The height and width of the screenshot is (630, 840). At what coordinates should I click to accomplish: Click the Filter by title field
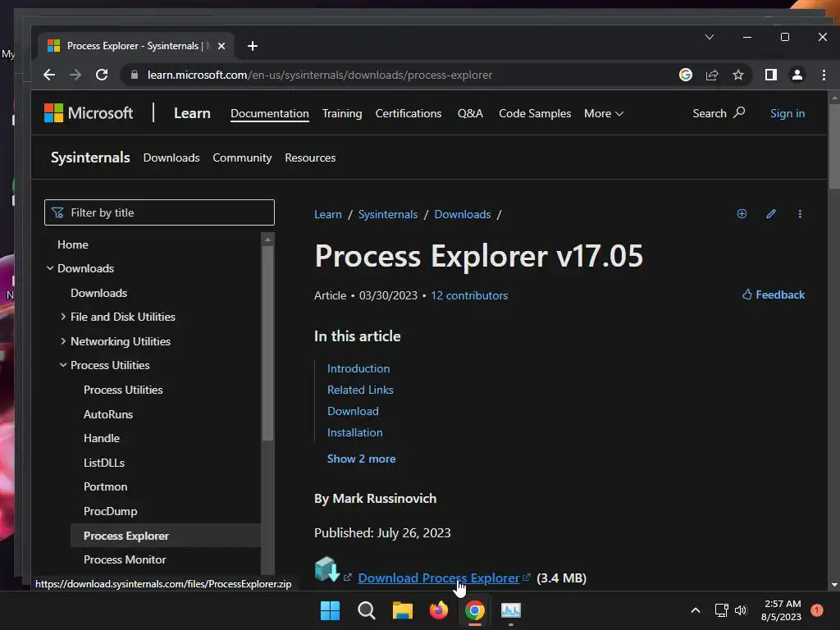[159, 212]
